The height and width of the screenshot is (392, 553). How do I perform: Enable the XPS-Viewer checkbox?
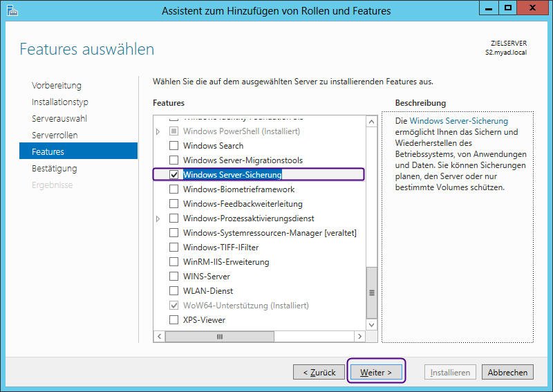point(174,319)
